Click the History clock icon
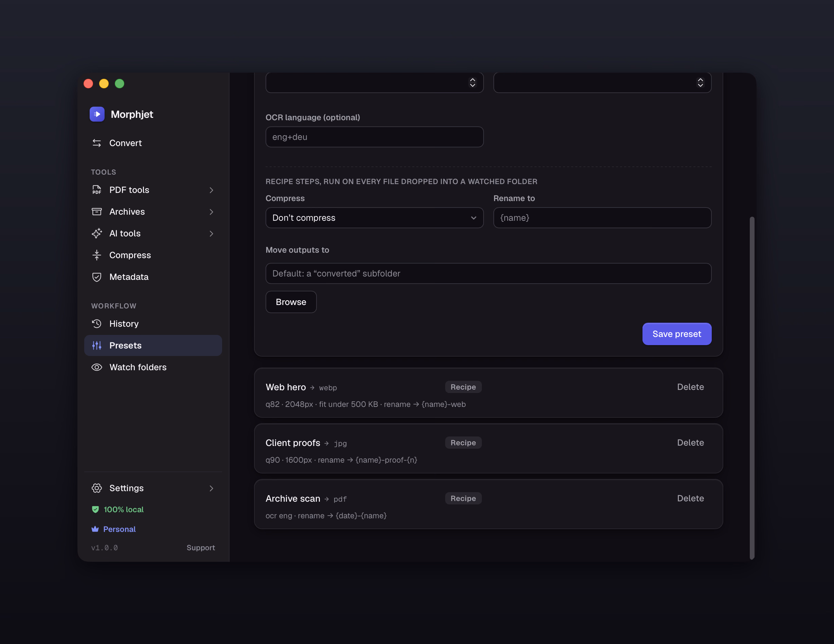 [97, 324]
